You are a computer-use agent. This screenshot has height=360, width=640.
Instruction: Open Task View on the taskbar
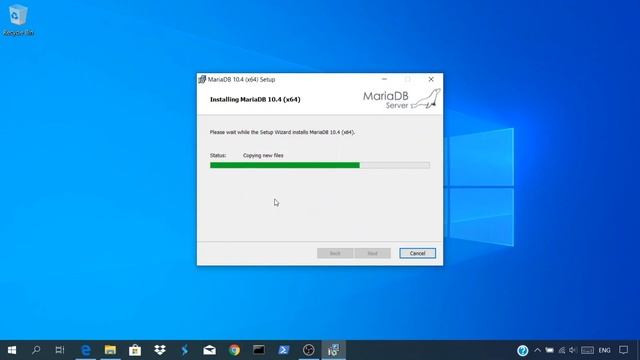[60, 350]
